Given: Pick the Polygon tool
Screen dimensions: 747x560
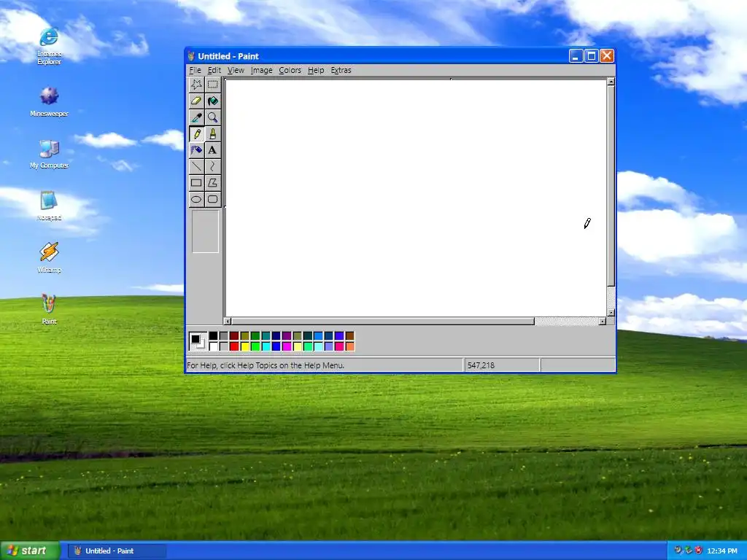Looking at the screenshot, I should pyautogui.click(x=212, y=183).
